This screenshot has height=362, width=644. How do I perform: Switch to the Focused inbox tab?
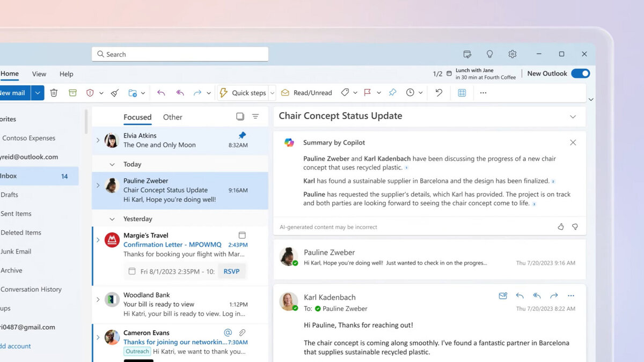pyautogui.click(x=137, y=117)
